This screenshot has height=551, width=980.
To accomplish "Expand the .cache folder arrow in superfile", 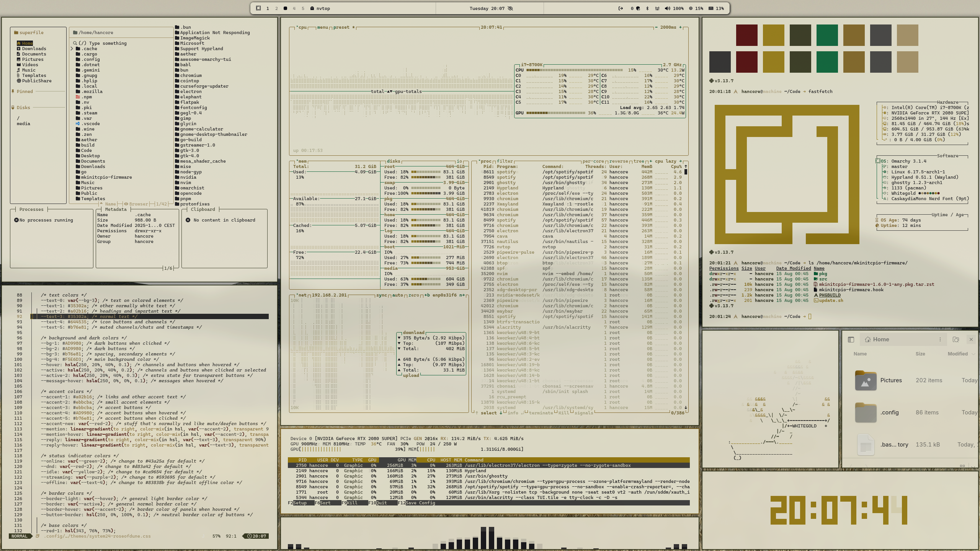I will (72, 49).
